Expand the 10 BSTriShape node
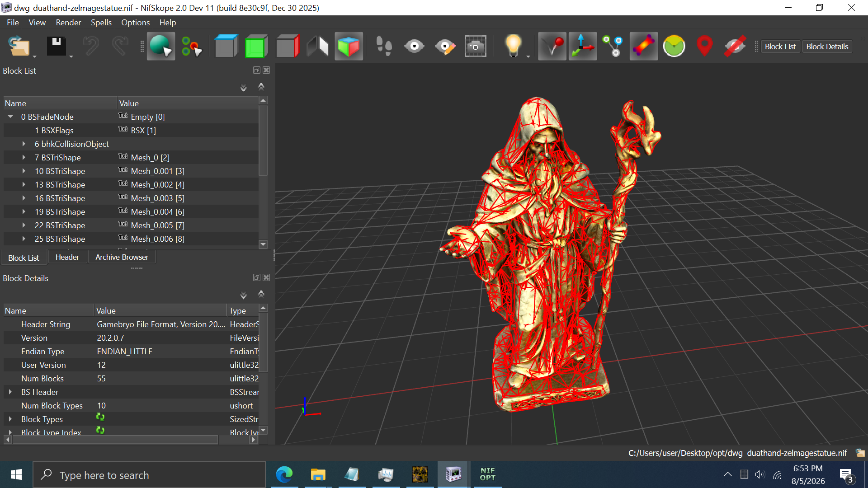The height and width of the screenshot is (488, 868). pos(24,171)
